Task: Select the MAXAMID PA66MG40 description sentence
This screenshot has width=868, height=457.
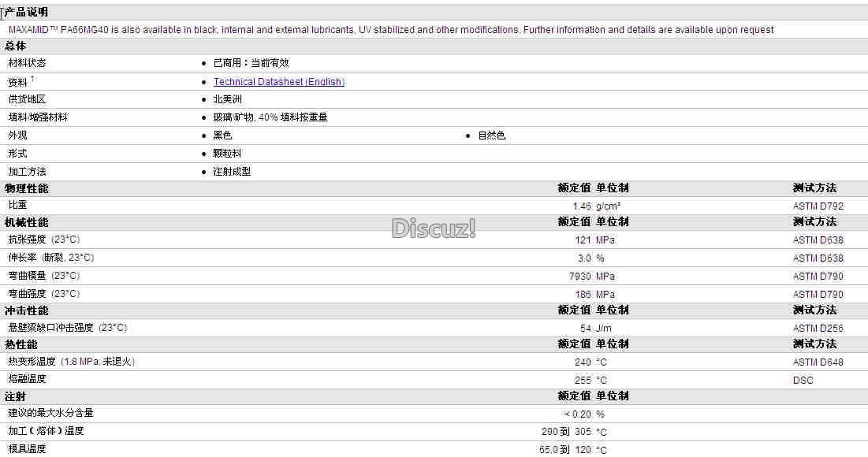Action: coord(391,30)
